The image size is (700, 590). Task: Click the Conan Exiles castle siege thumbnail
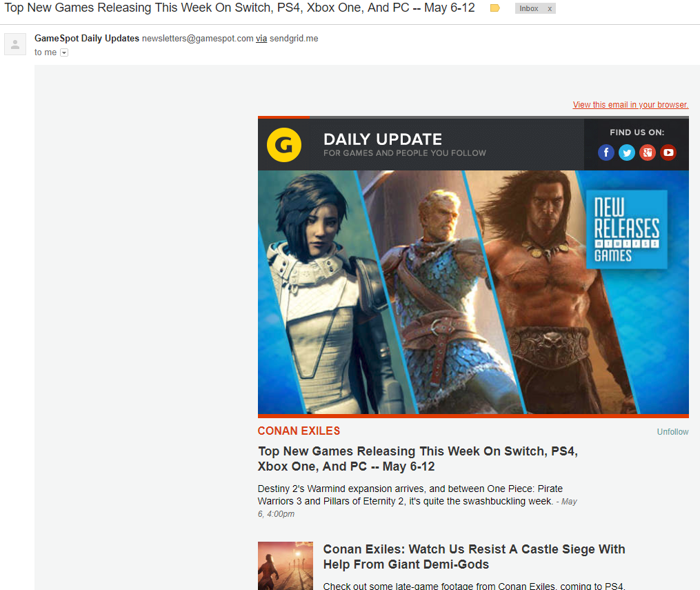pyautogui.click(x=286, y=566)
